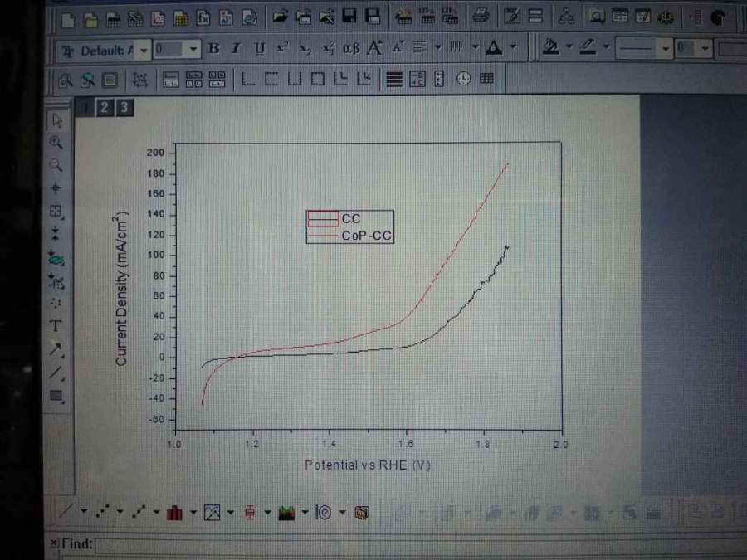This screenshot has width=747, height=560.
Task: Click the New Legend stacked lines icon
Action: (394, 79)
